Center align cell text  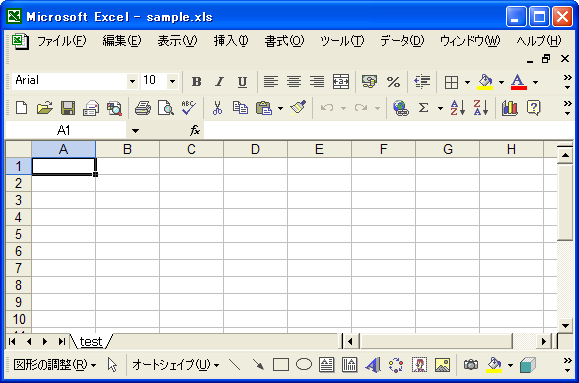pos(294,82)
